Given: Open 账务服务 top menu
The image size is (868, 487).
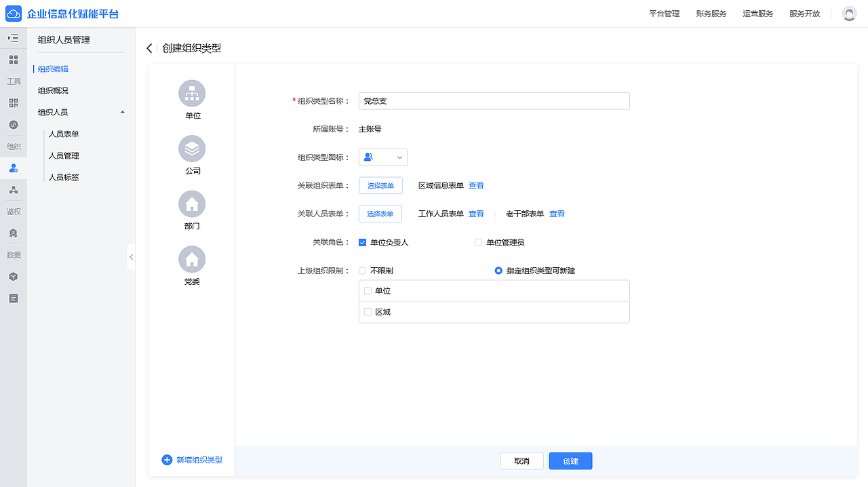Looking at the screenshot, I should tap(711, 14).
